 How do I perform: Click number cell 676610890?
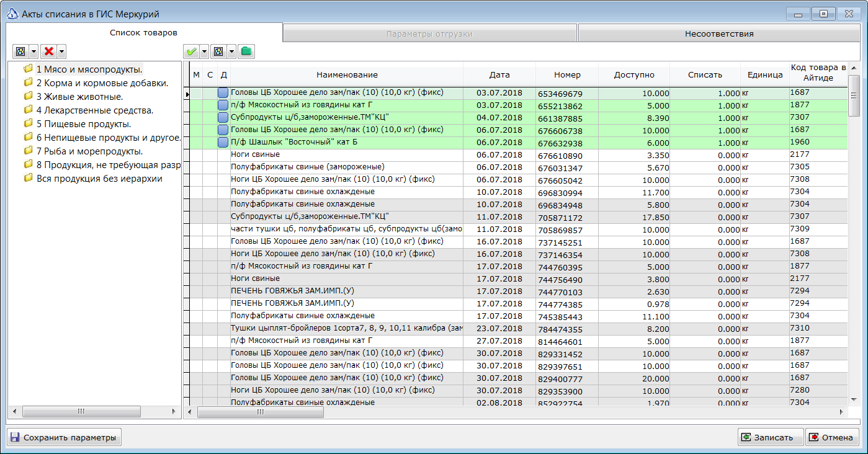[567, 155]
